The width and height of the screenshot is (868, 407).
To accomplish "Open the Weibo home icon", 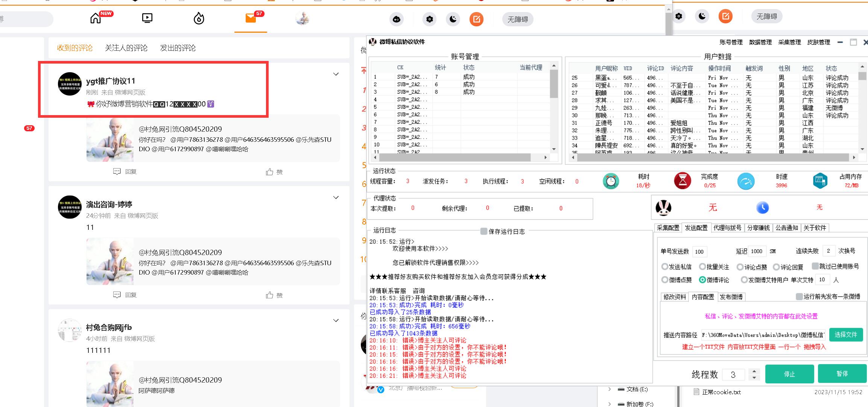I will (96, 18).
